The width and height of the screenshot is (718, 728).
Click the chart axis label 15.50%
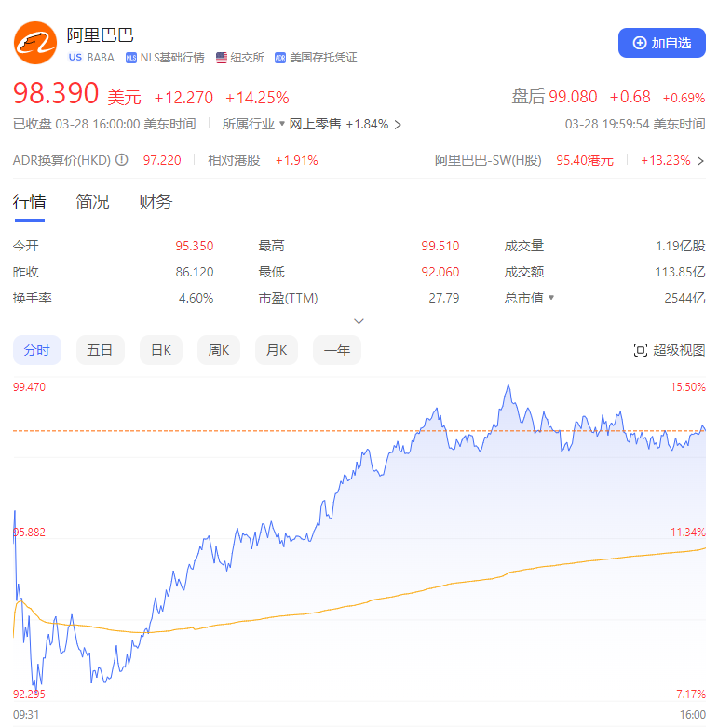click(x=688, y=386)
